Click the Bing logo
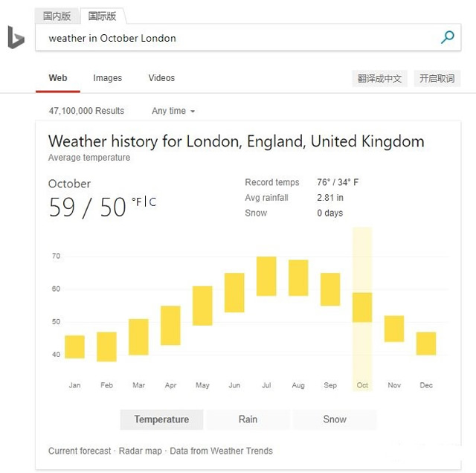The width and height of the screenshot is (476, 473). coord(16,37)
